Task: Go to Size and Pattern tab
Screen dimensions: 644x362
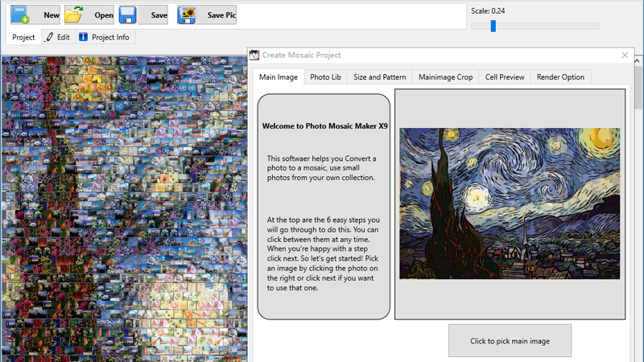Action: 380,77
